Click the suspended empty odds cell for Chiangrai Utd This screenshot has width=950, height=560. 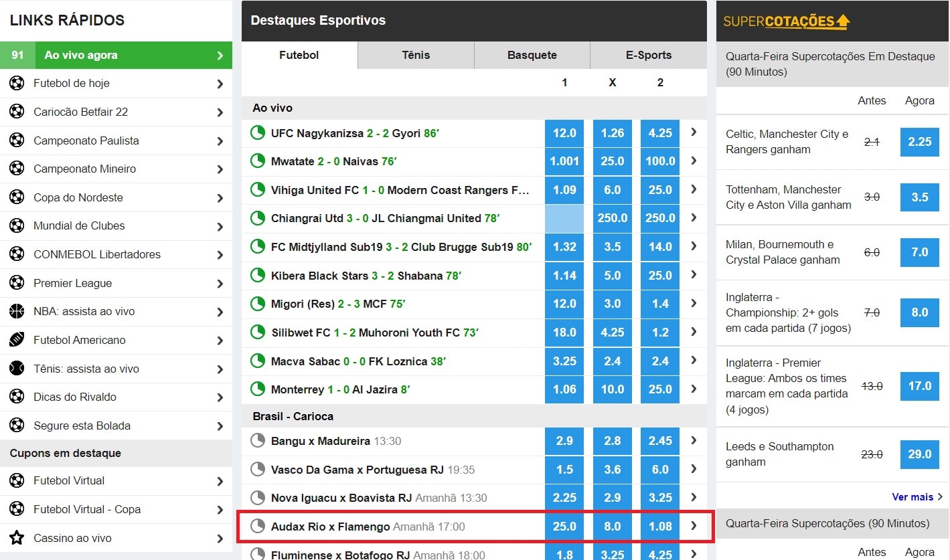pyautogui.click(x=564, y=218)
